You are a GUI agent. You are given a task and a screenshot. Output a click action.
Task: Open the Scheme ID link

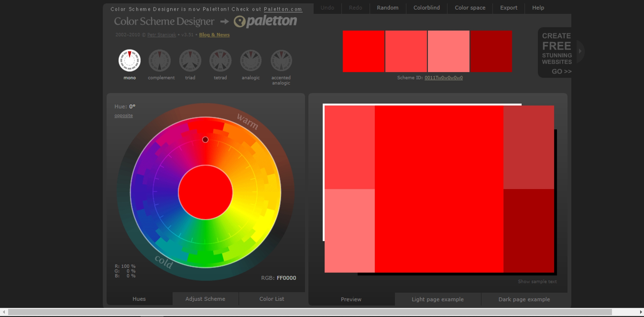point(444,78)
